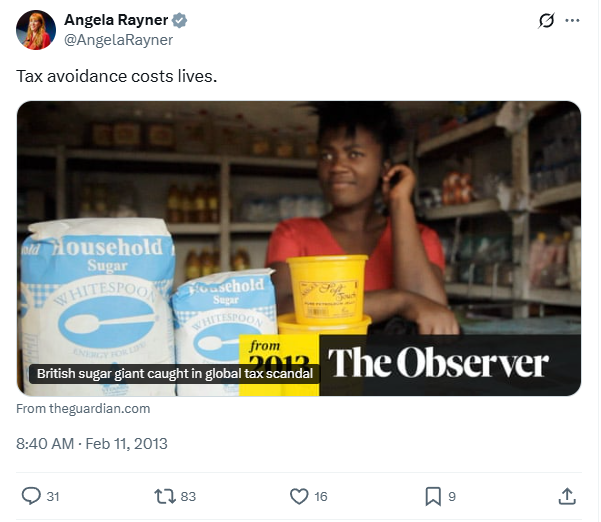Open the three-dot more options menu
Viewport: 601px width, 522px height.
pyautogui.click(x=572, y=20)
